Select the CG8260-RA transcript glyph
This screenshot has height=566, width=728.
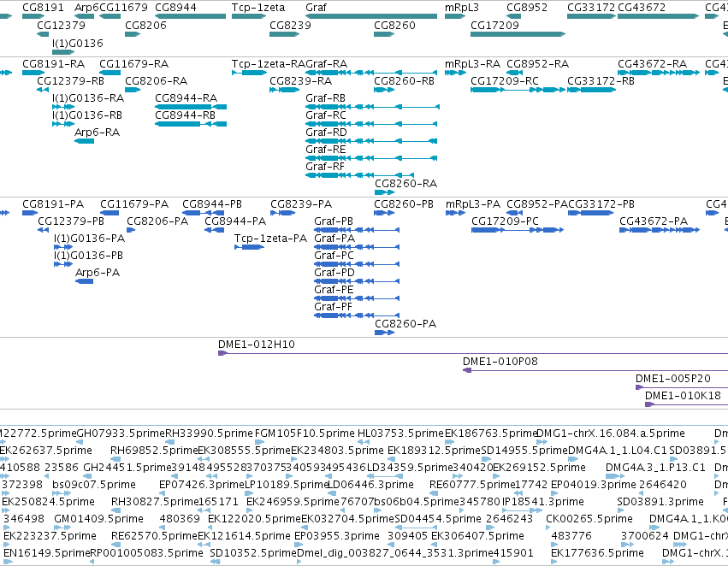point(384,192)
